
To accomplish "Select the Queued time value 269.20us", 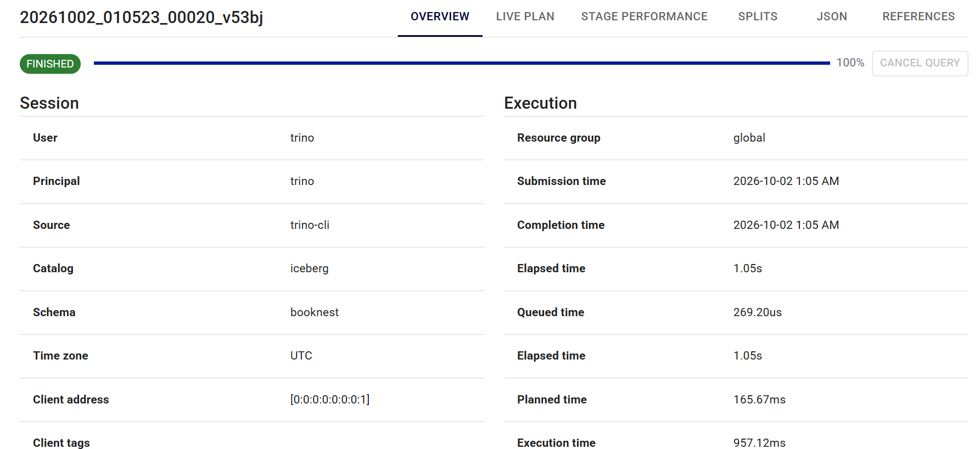I will point(758,312).
